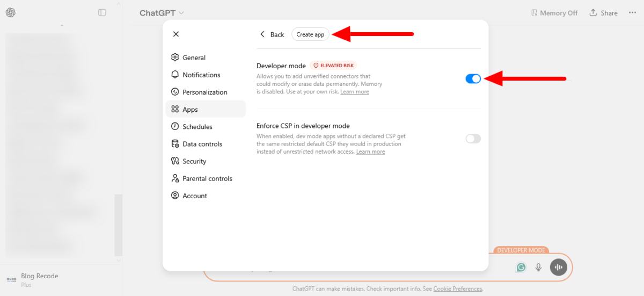Viewport: 644px width, 296px height.
Task: Click the Notifications bell icon
Action: coord(175,75)
